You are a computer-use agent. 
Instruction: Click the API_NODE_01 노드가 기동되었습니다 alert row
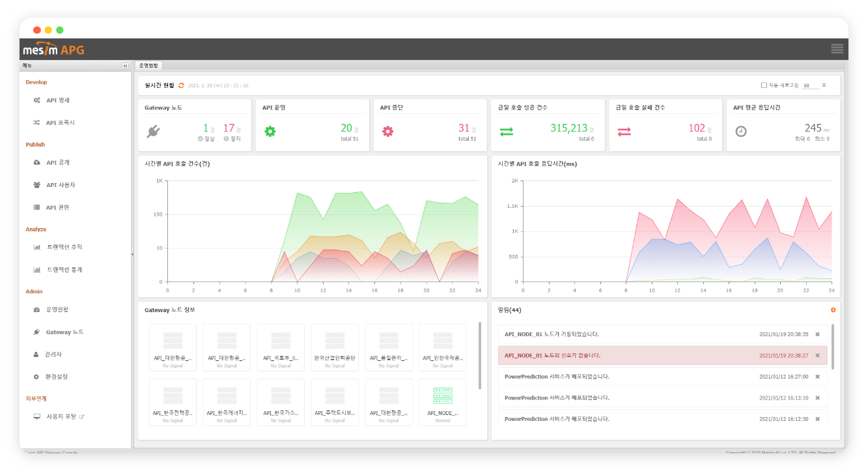pos(663,334)
